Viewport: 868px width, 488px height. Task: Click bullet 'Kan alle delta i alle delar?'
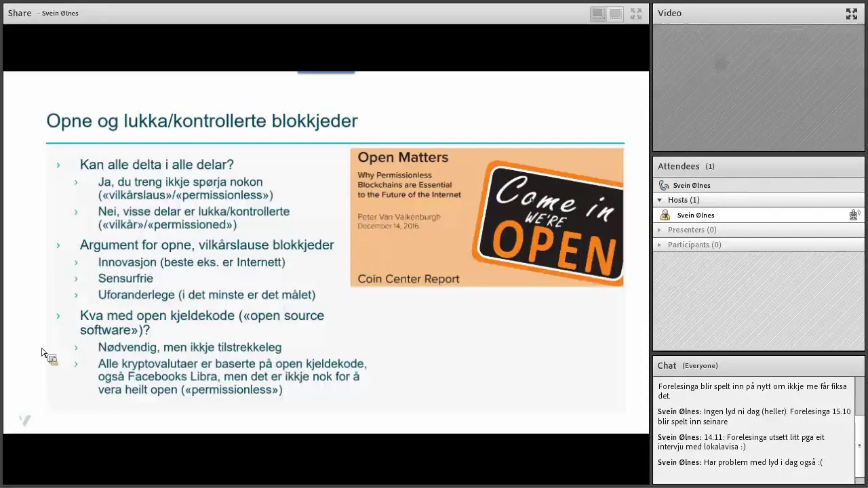tap(157, 165)
